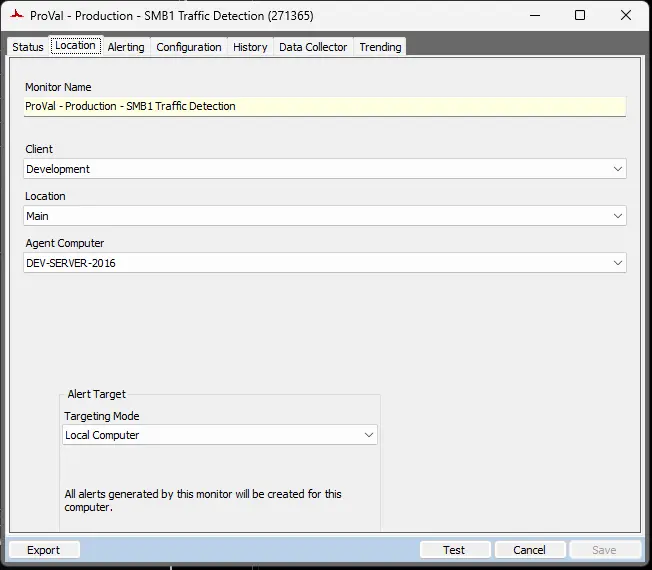
Task: Click the Monitor Name text field
Action: 325,106
